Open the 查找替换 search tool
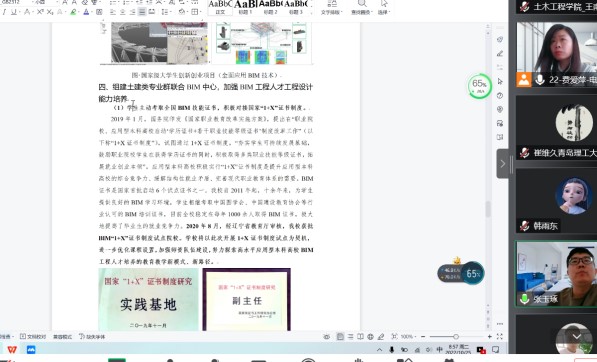Viewport: 597px width, 362px height. [361, 8]
